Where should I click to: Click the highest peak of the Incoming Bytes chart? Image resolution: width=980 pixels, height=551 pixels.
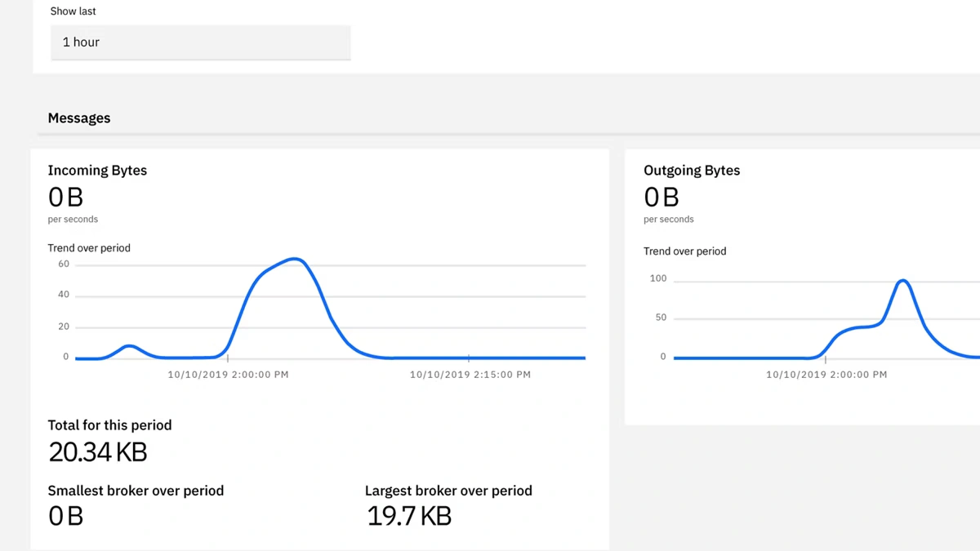point(296,260)
